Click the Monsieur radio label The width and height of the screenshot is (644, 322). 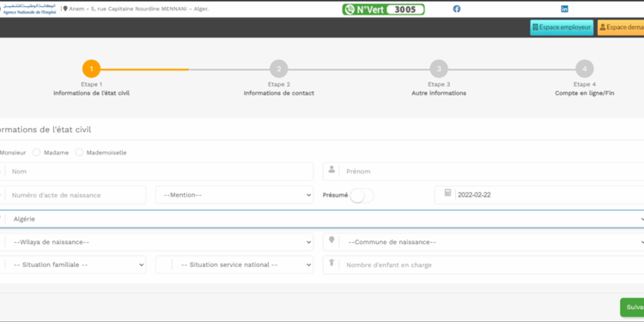tap(13, 152)
